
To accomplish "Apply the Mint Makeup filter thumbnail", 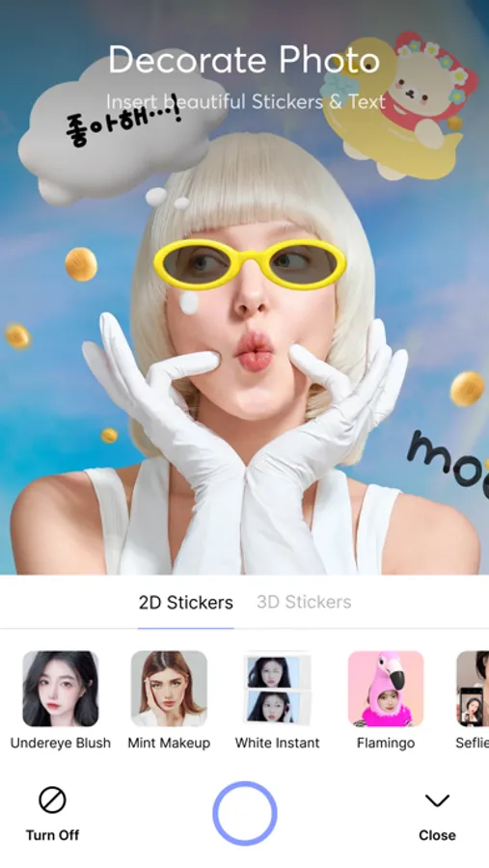I will [x=169, y=689].
